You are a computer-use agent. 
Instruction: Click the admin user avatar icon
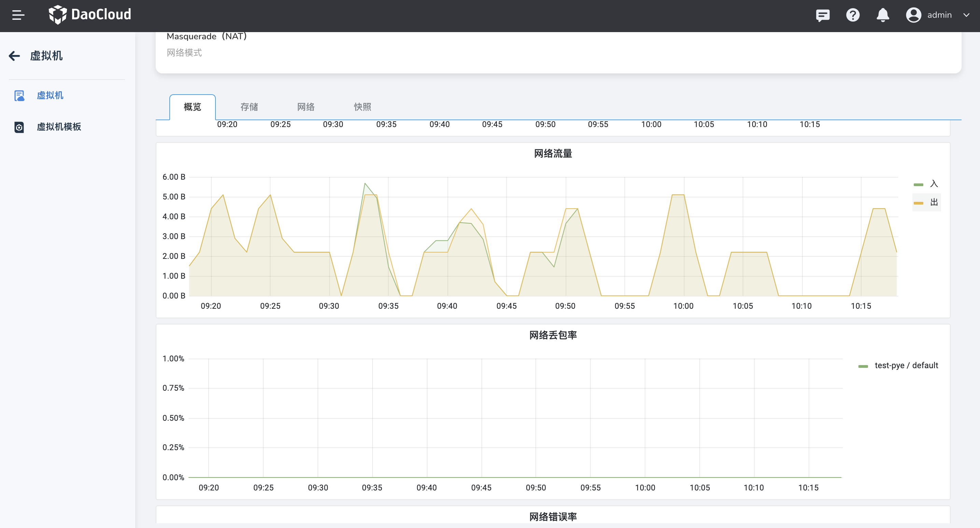[x=913, y=15]
